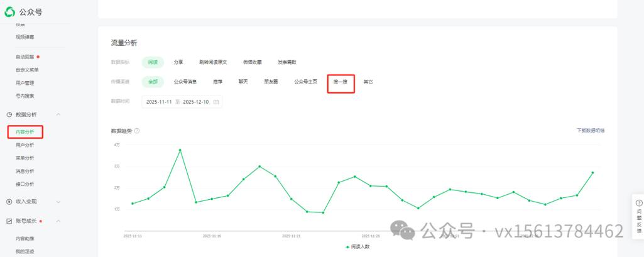
Task: Open the calendar icon in date field
Action: tap(216, 102)
